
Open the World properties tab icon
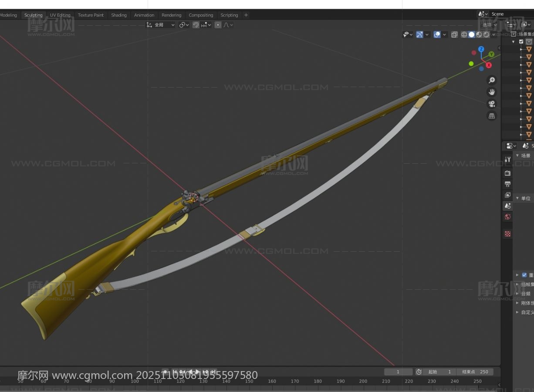[x=507, y=217]
